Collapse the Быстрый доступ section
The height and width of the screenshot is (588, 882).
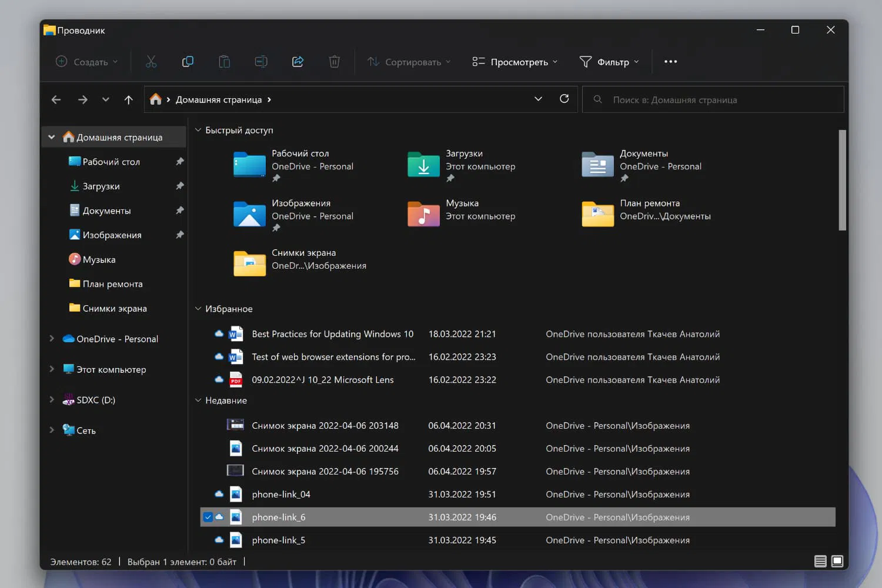[198, 130]
